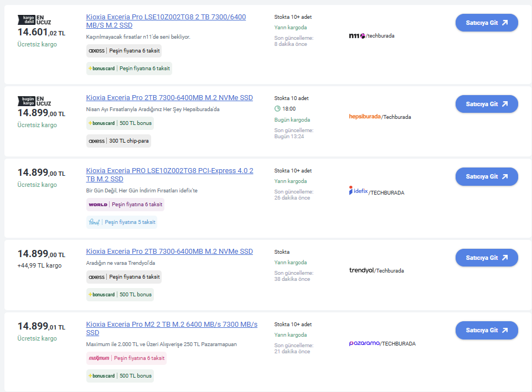Click Satıcıya Git for the idefix offer
The image size is (532, 392).
click(x=487, y=176)
